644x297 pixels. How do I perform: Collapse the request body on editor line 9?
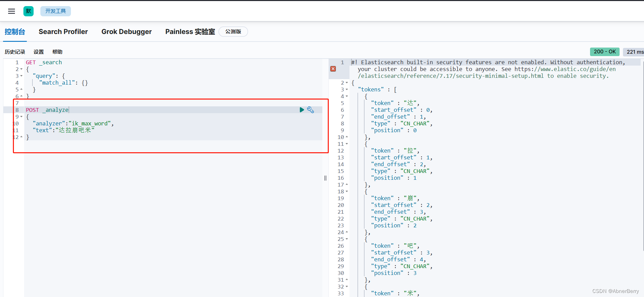pyautogui.click(x=21, y=117)
